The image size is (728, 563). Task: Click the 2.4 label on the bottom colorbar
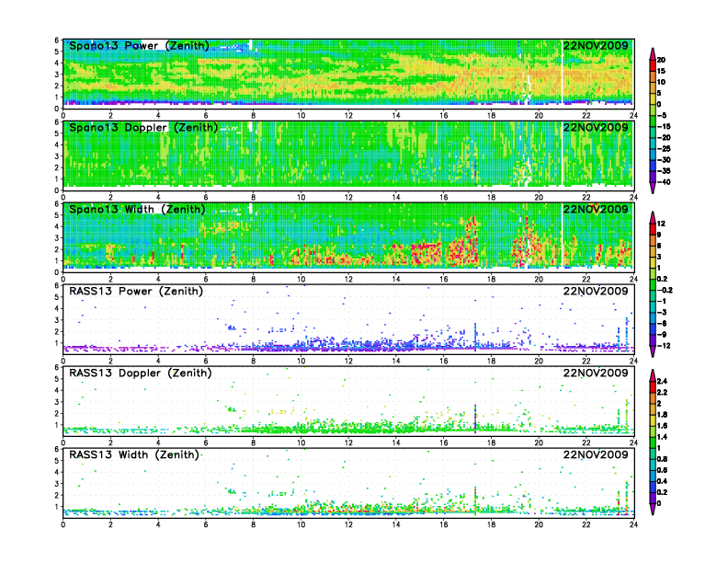[662, 381]
